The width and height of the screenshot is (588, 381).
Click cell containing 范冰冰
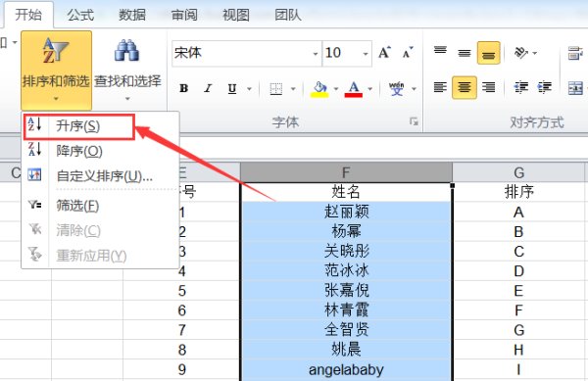(346, 270)
